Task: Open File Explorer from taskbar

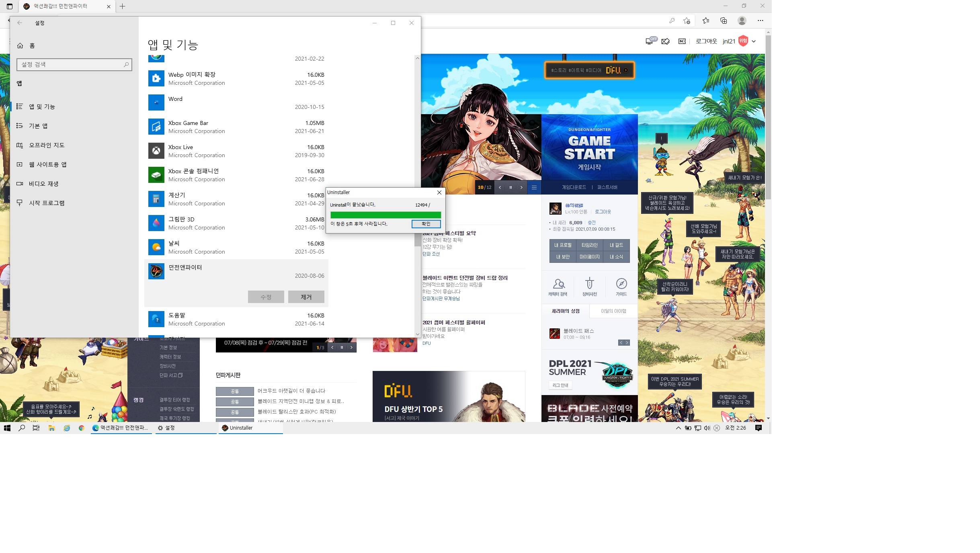Action: (x=51, y=428)
